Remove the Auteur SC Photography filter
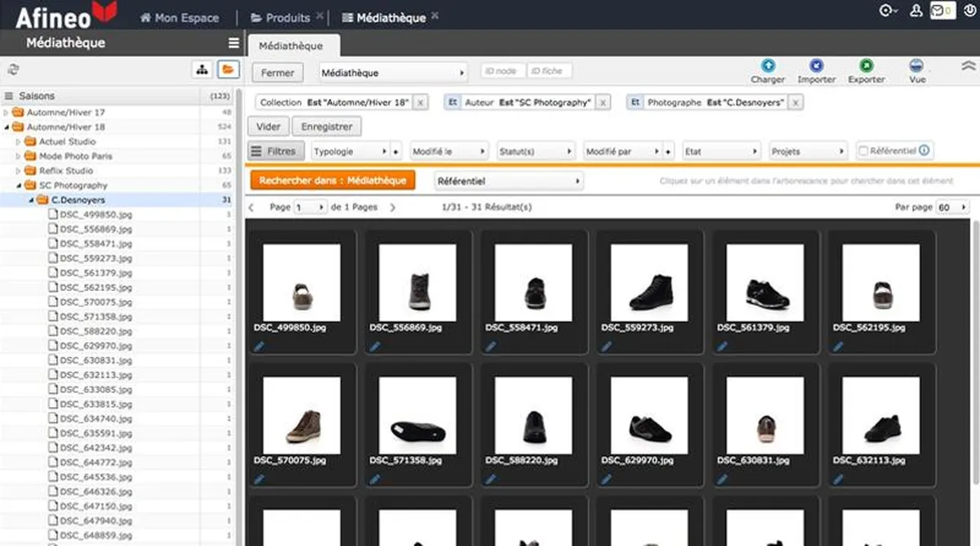This screenshot has width=980, height=546. pos(603,103)
